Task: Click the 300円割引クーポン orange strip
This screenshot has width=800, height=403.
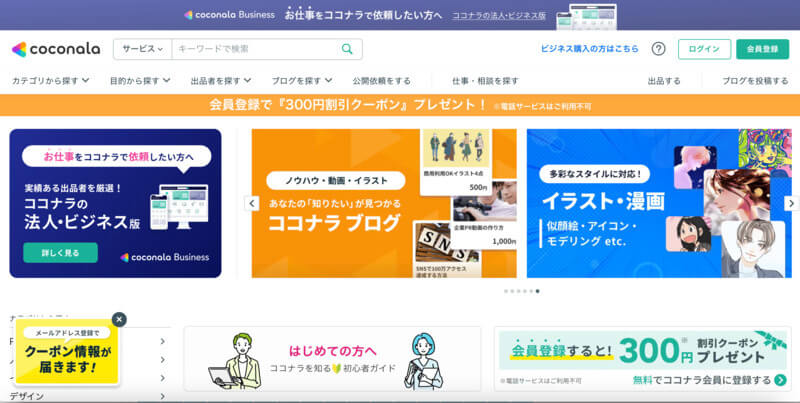Action: point(400,105)
